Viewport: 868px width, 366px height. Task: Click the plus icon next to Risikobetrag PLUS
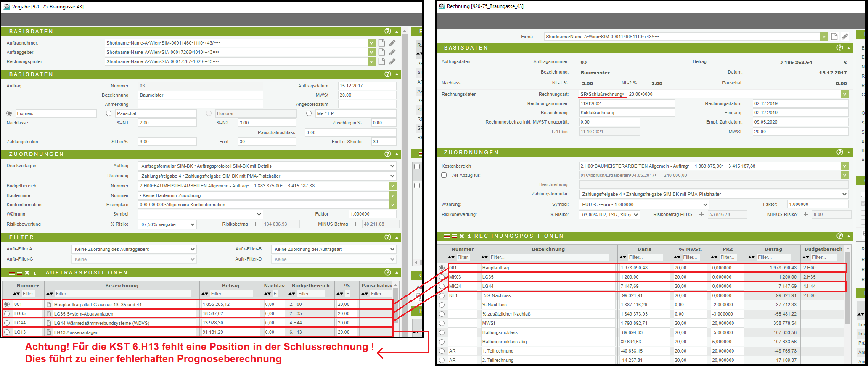pos(701,214)
